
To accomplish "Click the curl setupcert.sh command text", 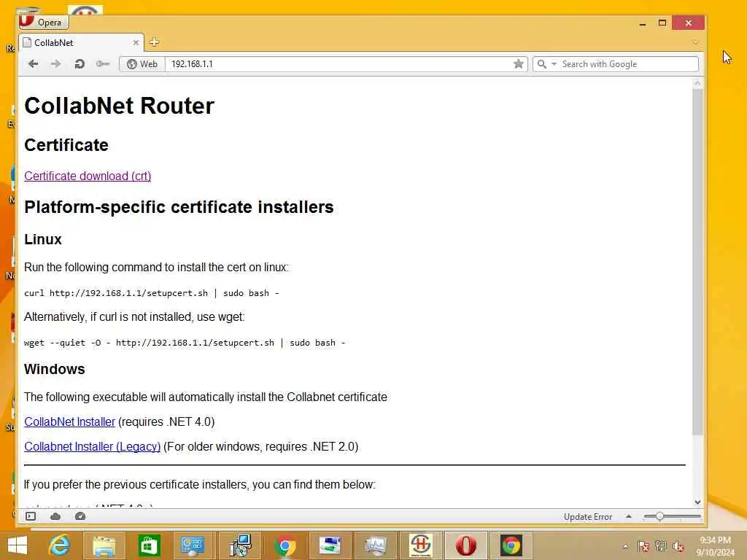I will (x=152, y=293).
